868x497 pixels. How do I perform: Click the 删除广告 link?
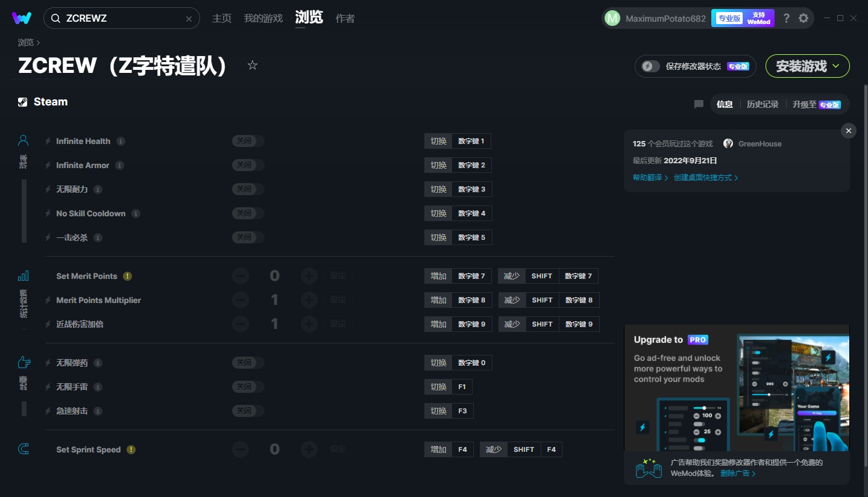click(738, 474)
